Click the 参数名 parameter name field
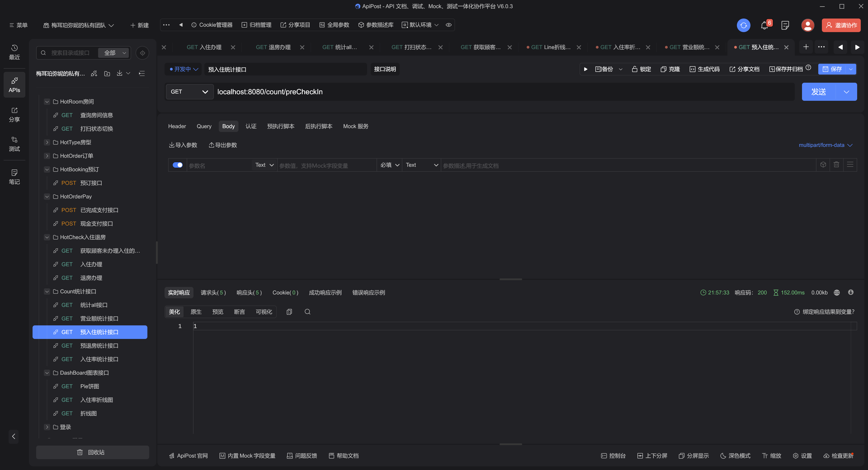The height and width of the screenshot is (470, 868). 219,165
